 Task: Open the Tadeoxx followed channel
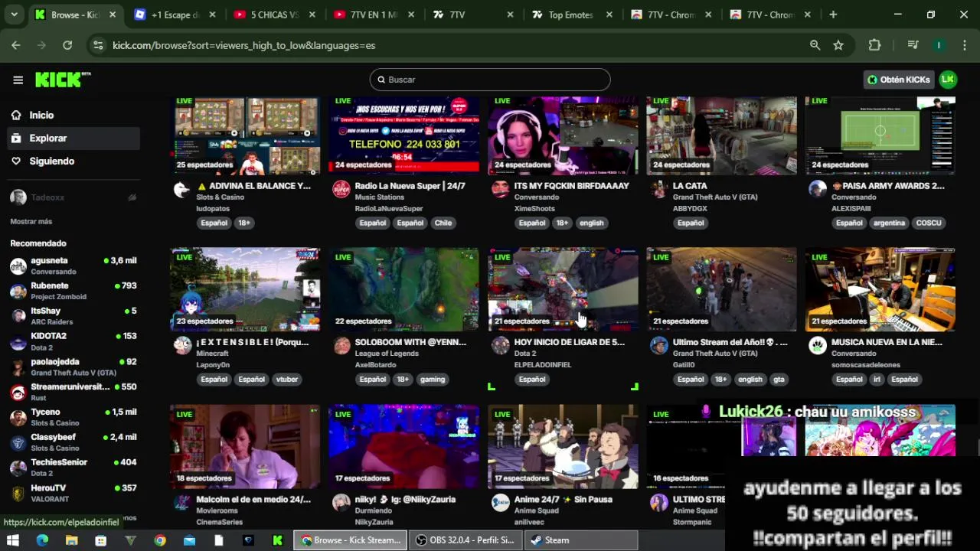tap(73, 197)
